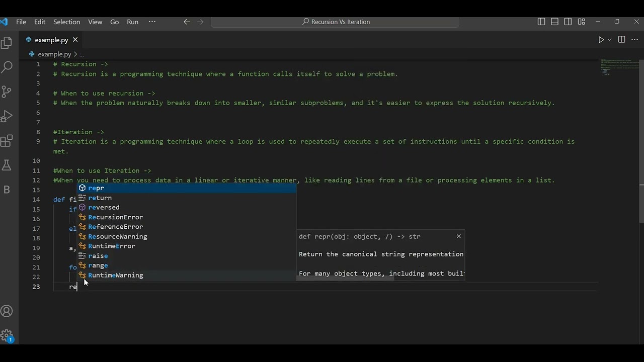This screenshot has width=644, height=362.
Task: Toggle the bottom panel layout icon
Action: 554,22
